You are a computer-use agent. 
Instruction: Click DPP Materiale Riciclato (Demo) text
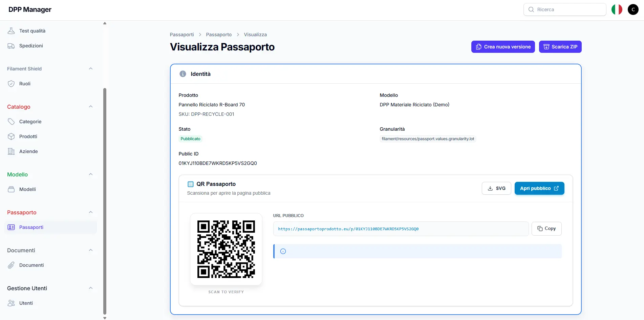coord(414,105)
